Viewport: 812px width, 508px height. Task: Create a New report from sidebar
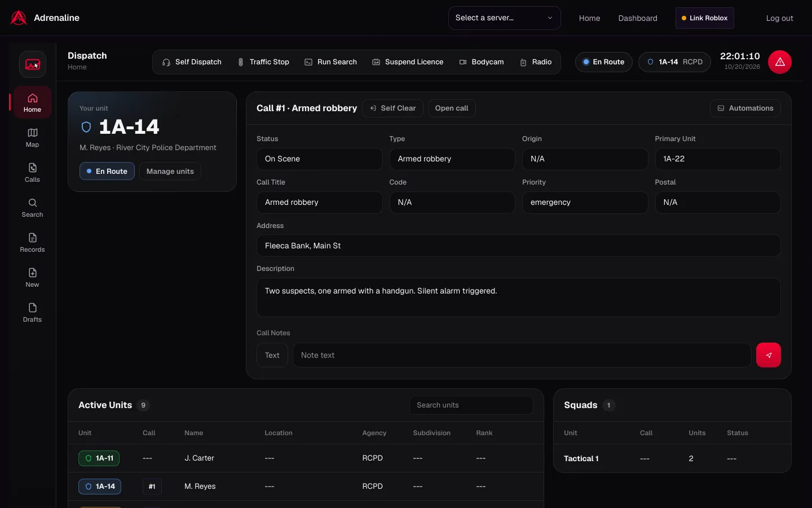[32, 278]
